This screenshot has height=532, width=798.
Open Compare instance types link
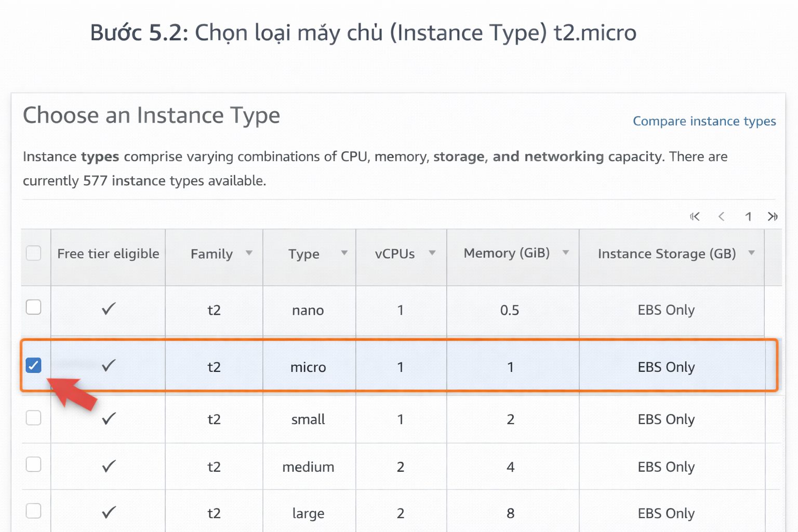point(704,121)
